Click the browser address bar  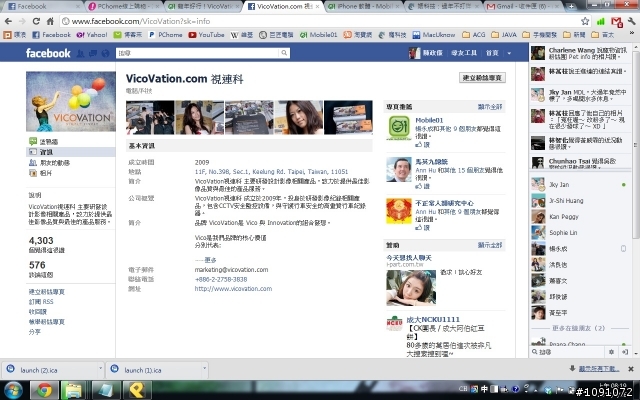pos(320,21)
